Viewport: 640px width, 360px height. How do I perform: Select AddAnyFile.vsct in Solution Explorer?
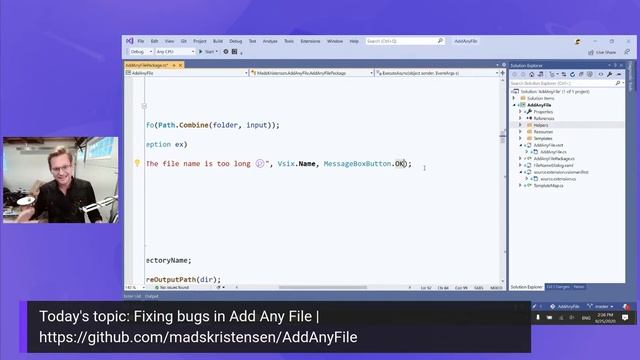[x=548, y=145]
